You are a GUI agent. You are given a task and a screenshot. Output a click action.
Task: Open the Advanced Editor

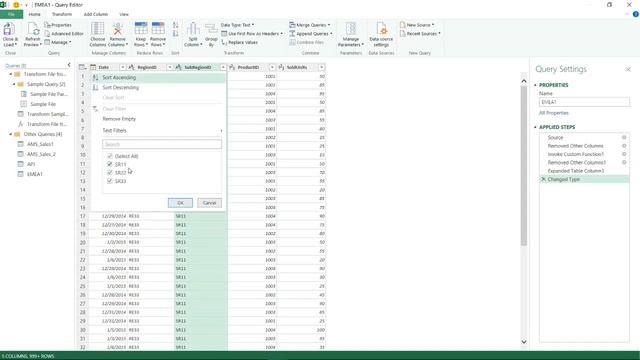[x=64, y=33]
